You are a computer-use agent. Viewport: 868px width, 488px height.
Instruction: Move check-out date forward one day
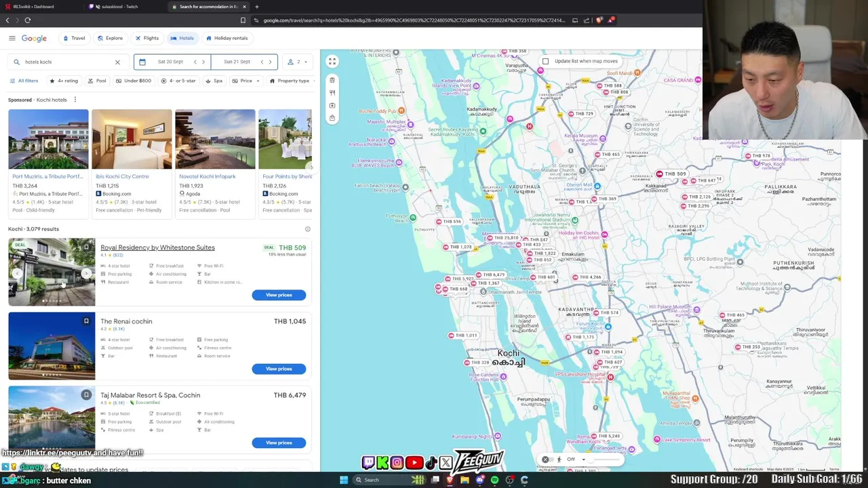[x=270, y=62]
